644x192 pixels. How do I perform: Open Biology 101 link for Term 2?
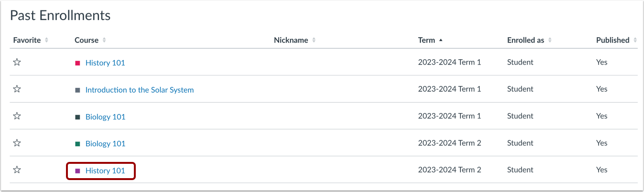(x=105, y=143)
